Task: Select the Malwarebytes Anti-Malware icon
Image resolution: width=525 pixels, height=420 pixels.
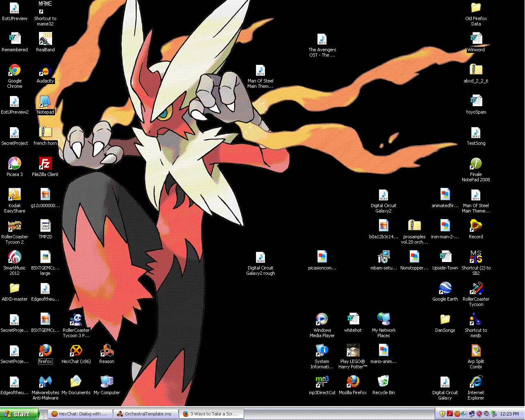Action: 45,382
